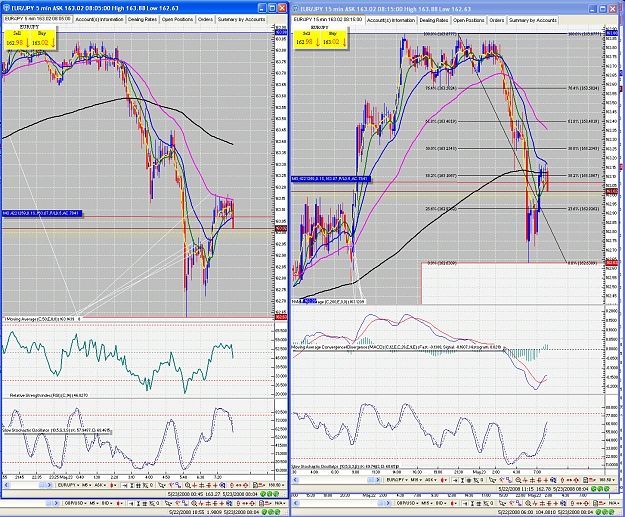Open Account(s) Information tab in 5 min window

coord(99,19)
